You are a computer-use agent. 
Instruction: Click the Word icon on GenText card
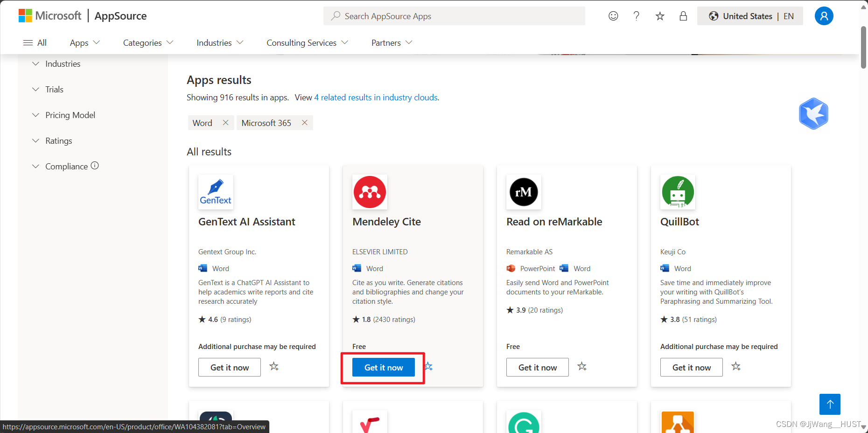[x=203, y=268]
